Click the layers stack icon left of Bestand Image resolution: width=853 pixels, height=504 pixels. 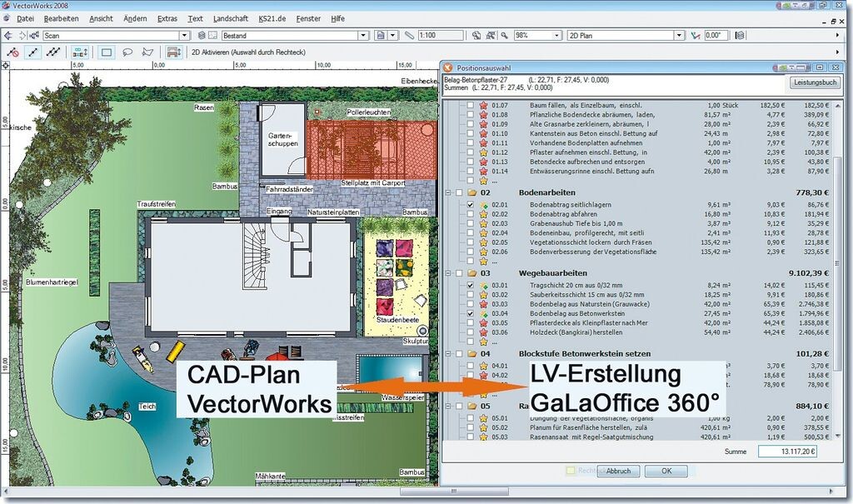[x=202, y=35]
